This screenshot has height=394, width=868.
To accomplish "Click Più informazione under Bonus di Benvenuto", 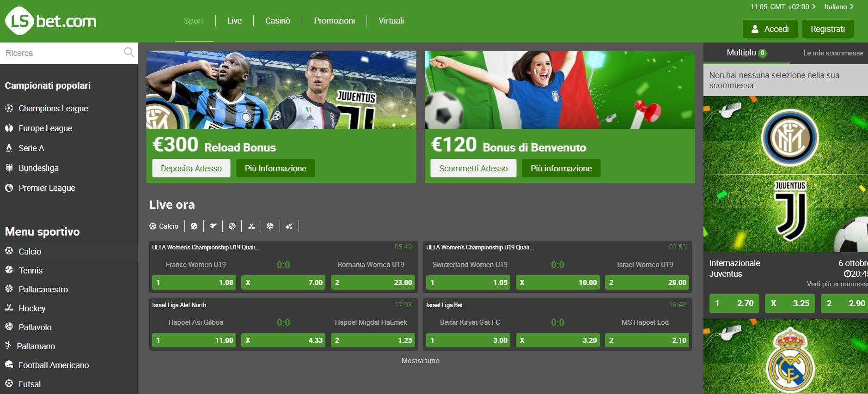I will click(561, 169).
